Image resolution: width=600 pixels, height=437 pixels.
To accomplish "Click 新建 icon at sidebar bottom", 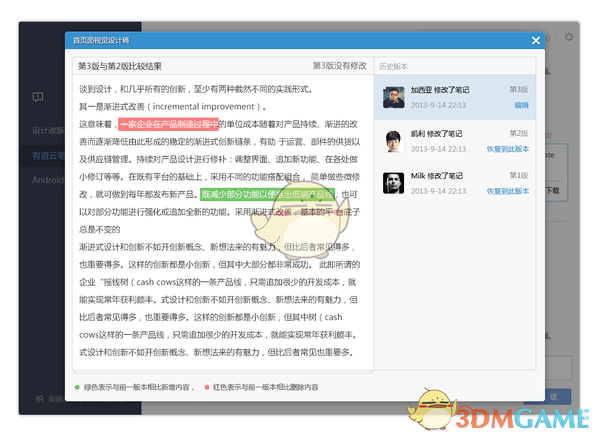I will (40, 399).
